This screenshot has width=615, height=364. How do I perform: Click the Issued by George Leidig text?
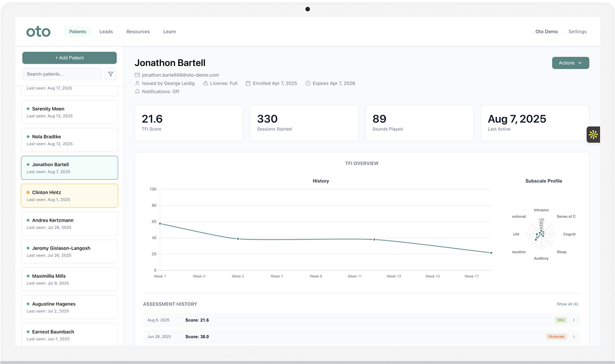click(168, 83)
